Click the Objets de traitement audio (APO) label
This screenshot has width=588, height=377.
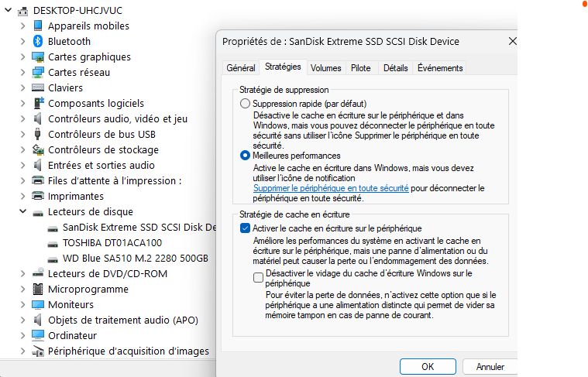pyautogui.click(x=123, y=320)
